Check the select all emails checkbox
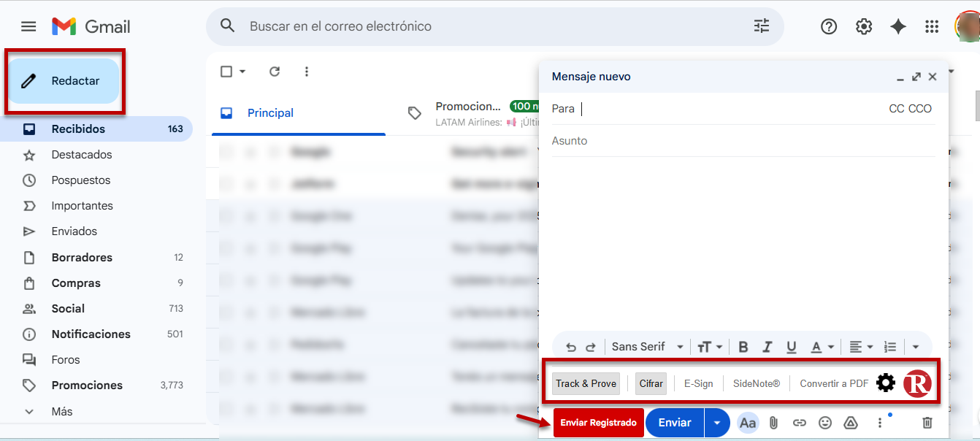The image size is (980, 441). [x=226, y=72]
